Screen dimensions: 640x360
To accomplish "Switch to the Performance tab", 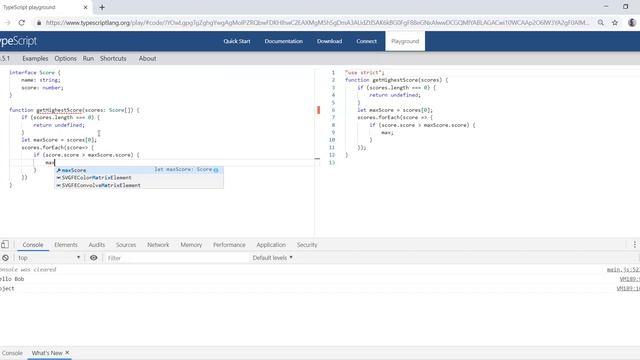I will point(229,244).
